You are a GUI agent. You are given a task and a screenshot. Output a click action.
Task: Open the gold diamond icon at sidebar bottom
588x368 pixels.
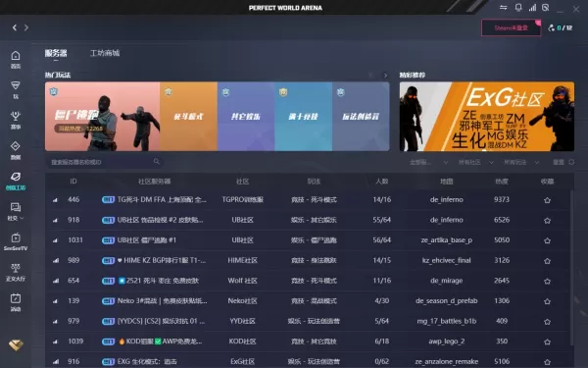(16, 345)
